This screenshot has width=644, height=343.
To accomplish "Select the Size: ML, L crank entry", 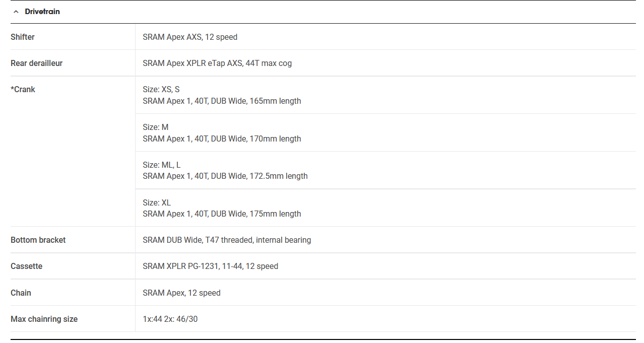I will tap(162, 165).
